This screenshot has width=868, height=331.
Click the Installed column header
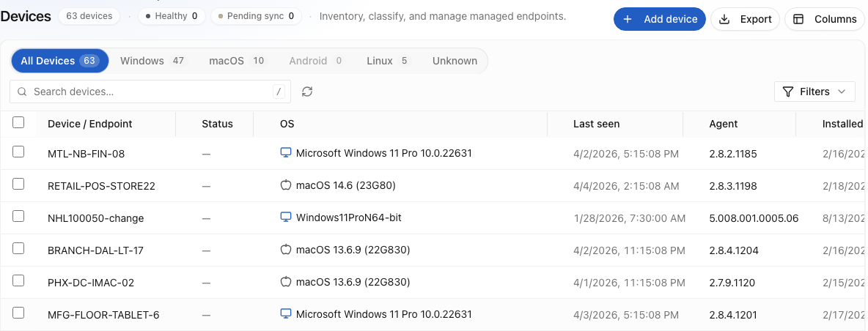coord(842,124)
